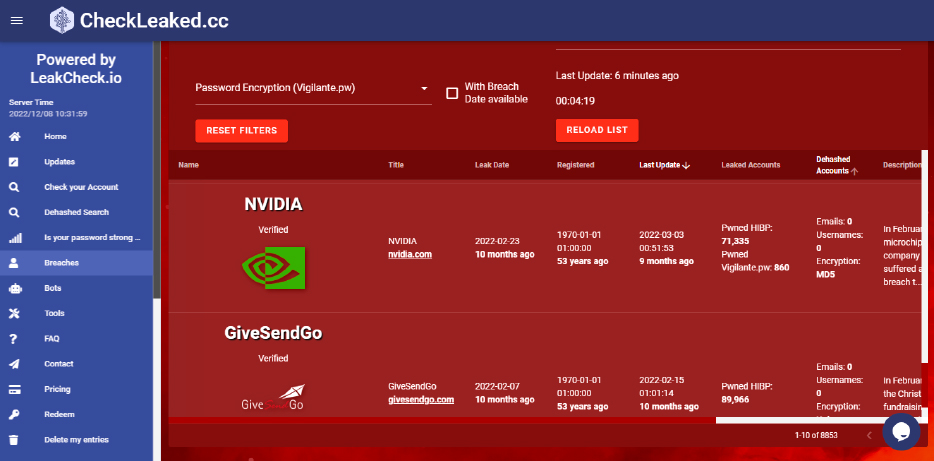934x461 pixels.
Task: Select Breaches in the sidebar
Action: 76,263
